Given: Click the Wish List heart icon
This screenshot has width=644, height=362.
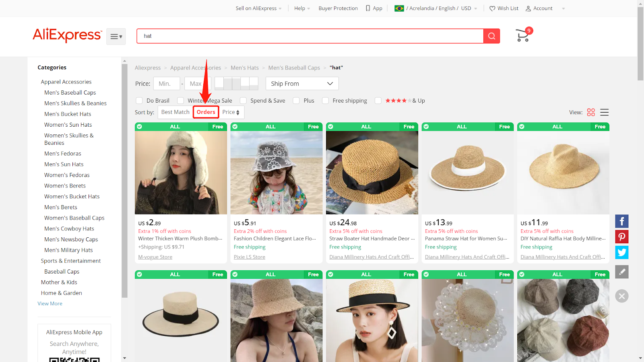Looking at the screenshot, I should pos(492,8).
